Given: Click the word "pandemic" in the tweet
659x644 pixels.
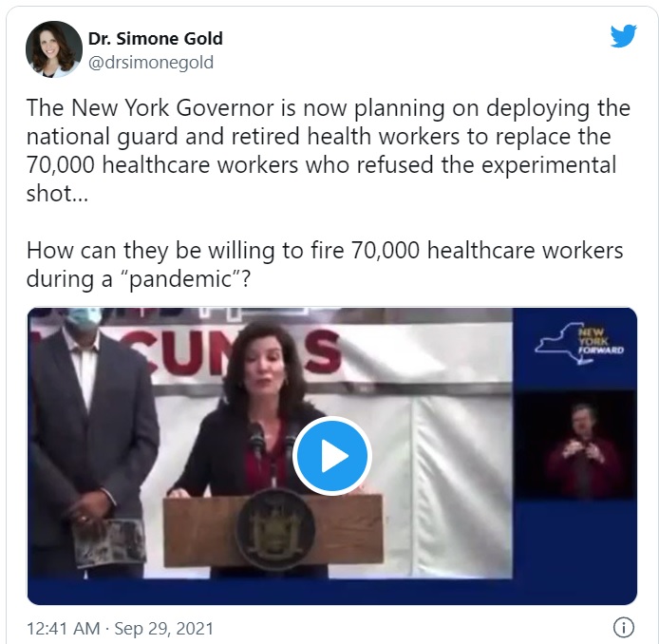Looking at the screenshot, I should (180, 279).
